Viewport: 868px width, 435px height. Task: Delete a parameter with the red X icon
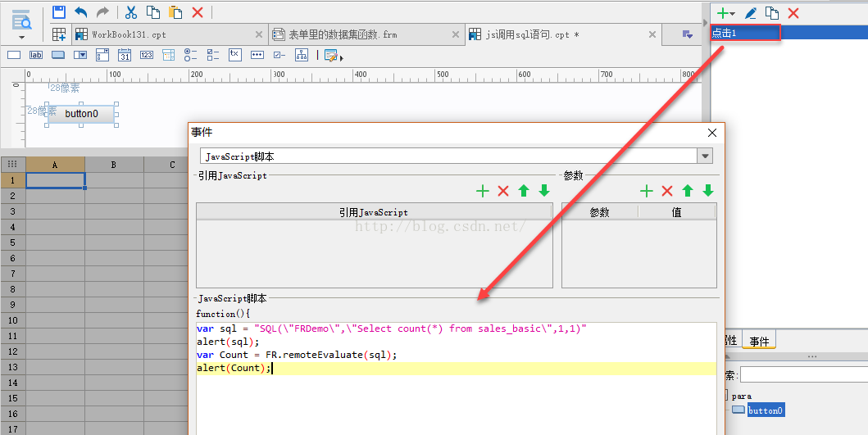(x=667, y=191)
